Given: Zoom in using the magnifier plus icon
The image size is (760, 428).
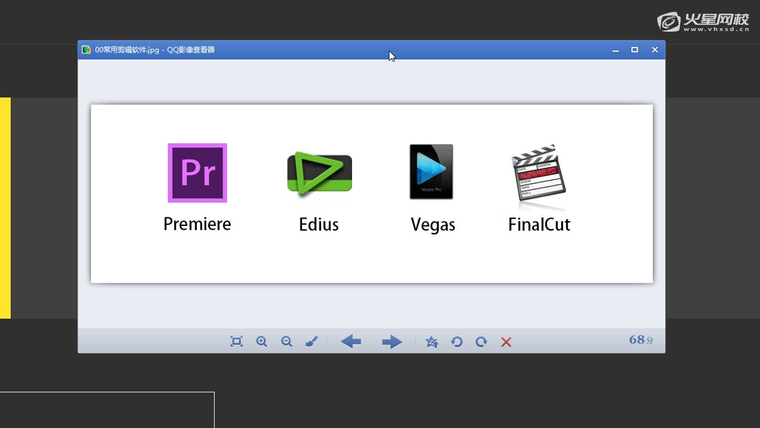Looking at the screenshot, I should pos(262,342).
